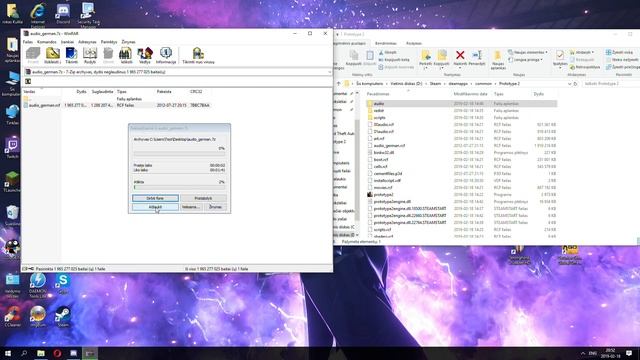Click the Select all button in Explorer ribbon
The width and height of the screenshot is (640, 360).
(x=619, y=52)
